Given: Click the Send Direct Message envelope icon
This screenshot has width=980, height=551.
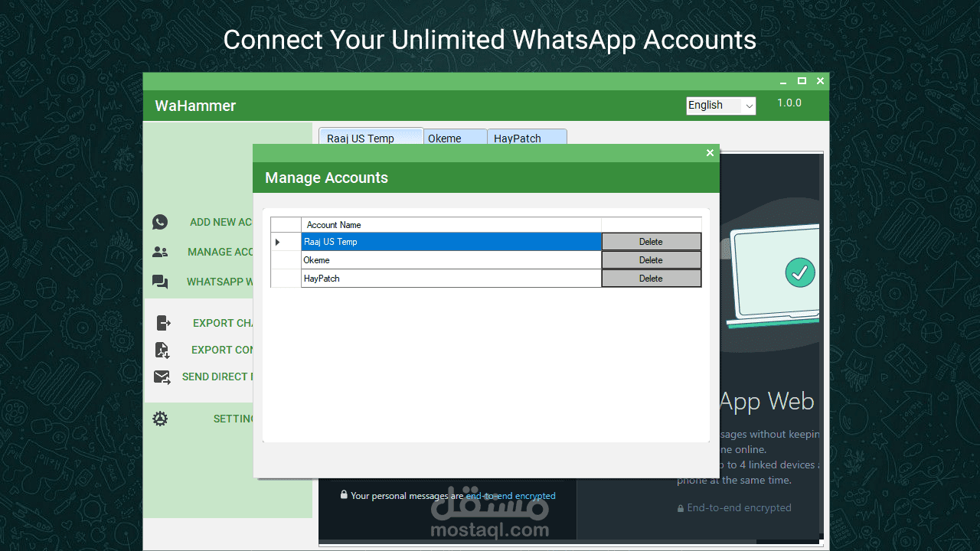Looking at the screenshot, I should coord(162,377).
